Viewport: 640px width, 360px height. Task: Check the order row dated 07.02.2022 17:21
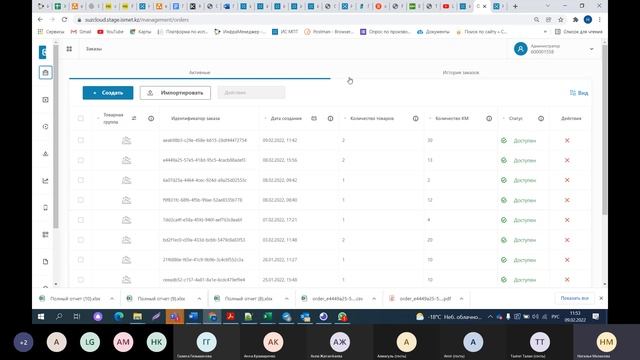80,220
